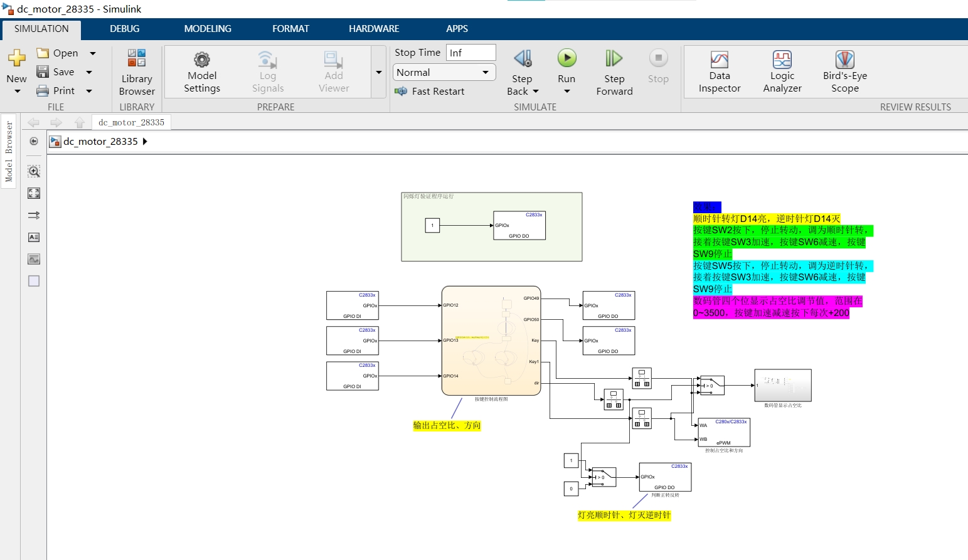Image resolution: width=968 pixels, height=560 pixels.
Task: Expand the Open dropdown arrow
Action: coord(92,53)
